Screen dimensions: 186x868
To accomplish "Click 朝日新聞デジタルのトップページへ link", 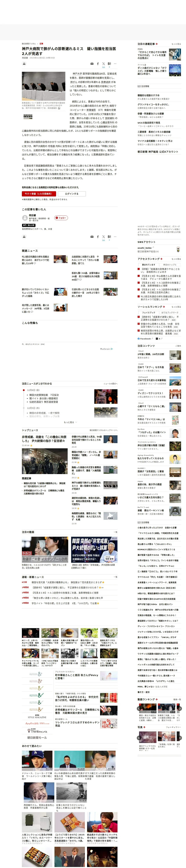I will point(104,430).
